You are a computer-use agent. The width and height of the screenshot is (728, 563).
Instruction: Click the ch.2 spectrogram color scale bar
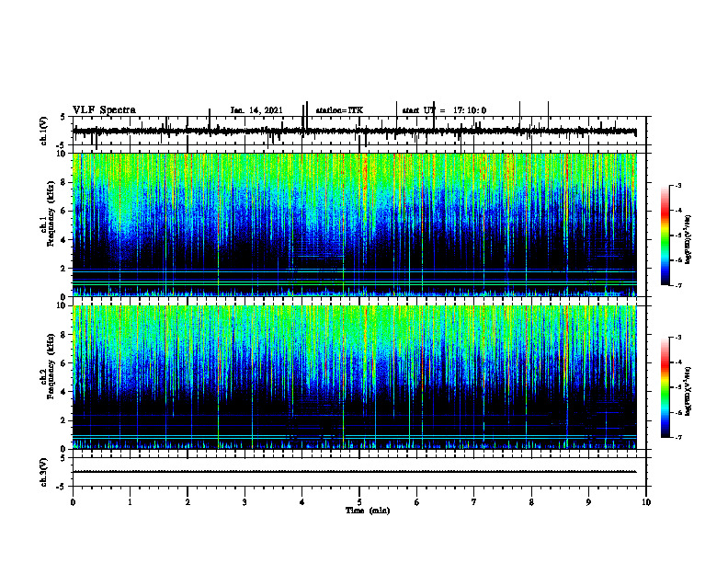(665, 387)
